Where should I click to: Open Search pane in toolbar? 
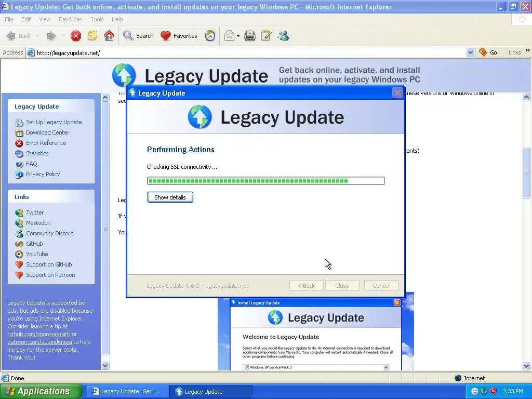tap(138, 36)
